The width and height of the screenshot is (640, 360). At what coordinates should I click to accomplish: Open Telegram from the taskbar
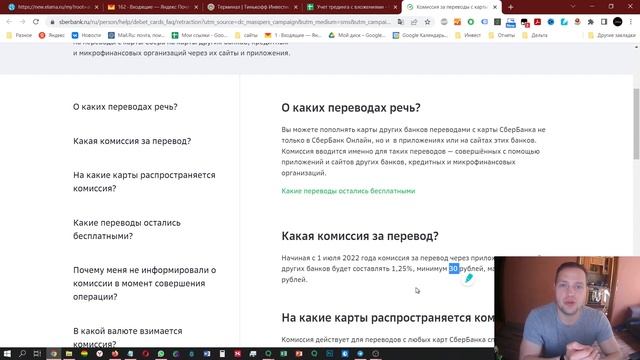click(360, 353)
